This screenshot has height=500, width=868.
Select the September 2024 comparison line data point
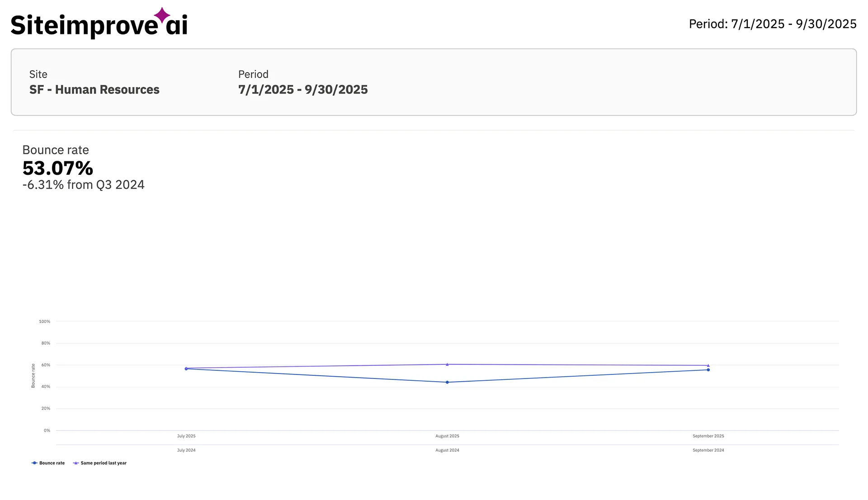(708, 365)
